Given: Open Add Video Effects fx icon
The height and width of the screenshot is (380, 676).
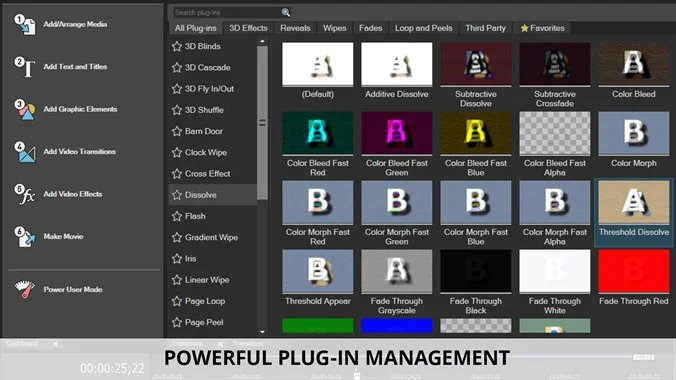Looking at the screenshot, I should click(25, 194).
